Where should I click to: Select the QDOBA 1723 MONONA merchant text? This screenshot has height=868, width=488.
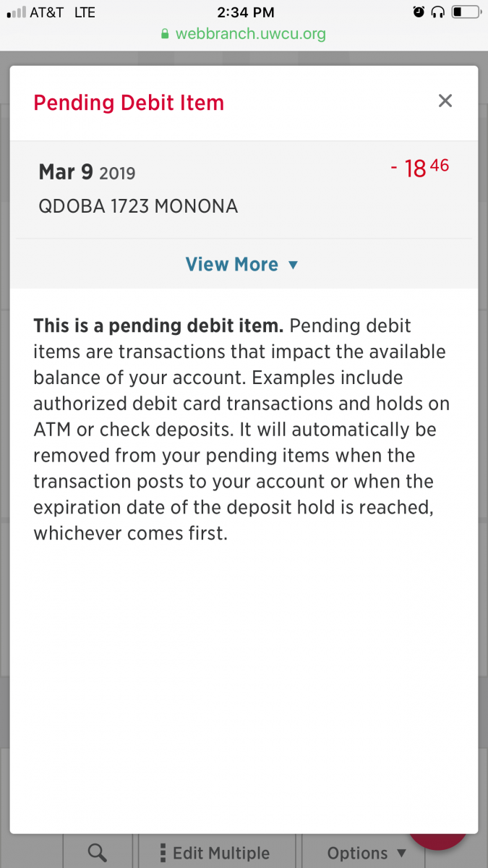[x=138, y=206]
